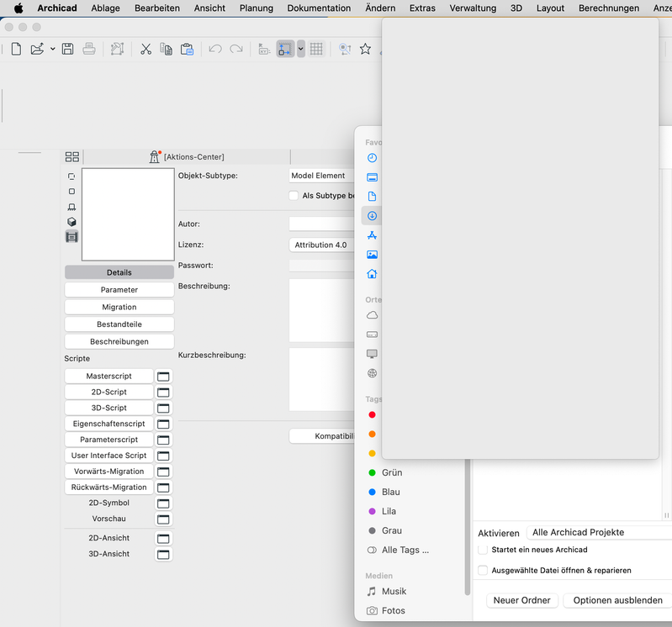Open the Bearbeiten menu
This screenshot has height=627, width=672.
(x=157, y=8)
